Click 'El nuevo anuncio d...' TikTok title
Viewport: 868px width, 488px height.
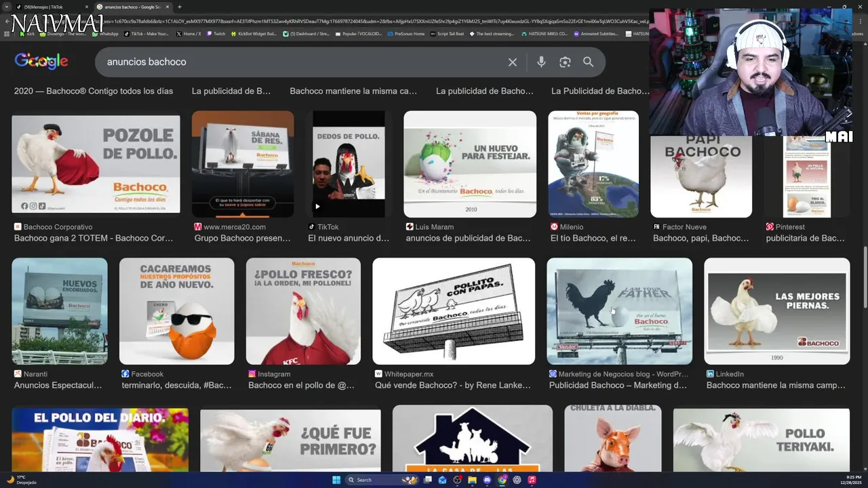pyautogui.click(x=349, y=238)
